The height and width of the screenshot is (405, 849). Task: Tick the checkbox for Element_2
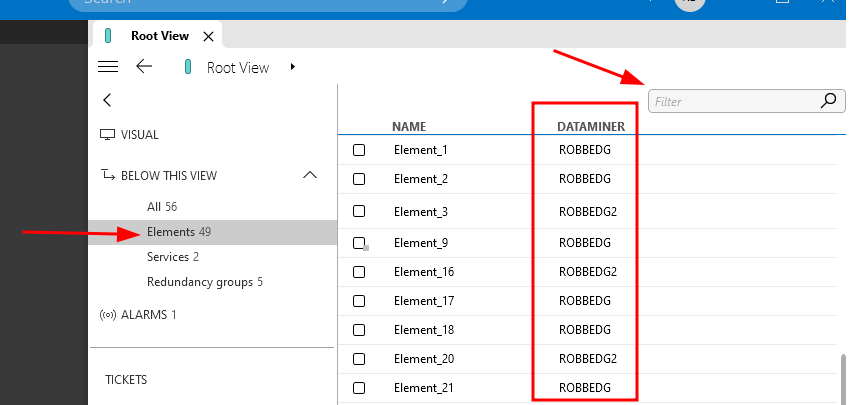(x=359, y=179)
